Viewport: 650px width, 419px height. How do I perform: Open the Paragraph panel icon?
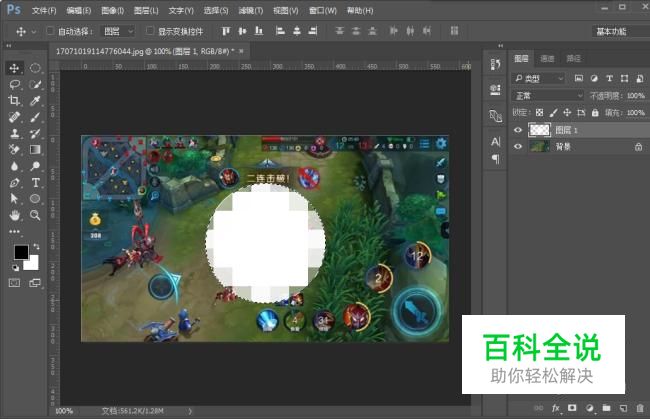[495, 159]
